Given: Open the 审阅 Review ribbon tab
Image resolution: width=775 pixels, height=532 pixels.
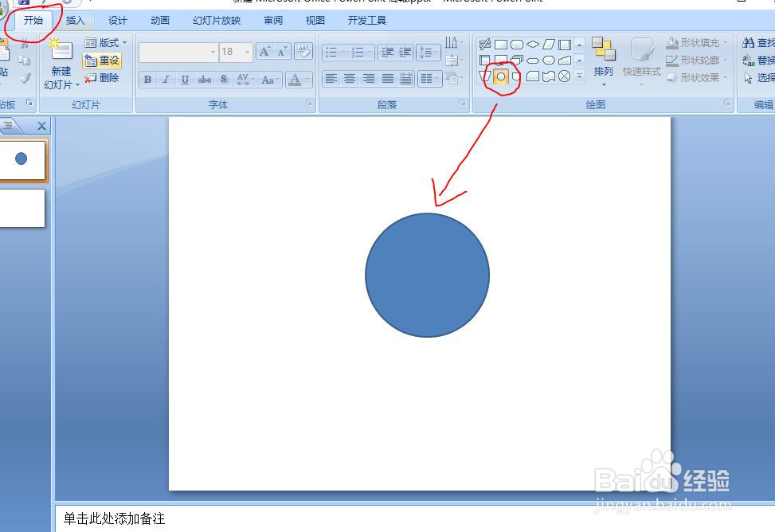Looking at the screenshot, I should pos(273,20).
